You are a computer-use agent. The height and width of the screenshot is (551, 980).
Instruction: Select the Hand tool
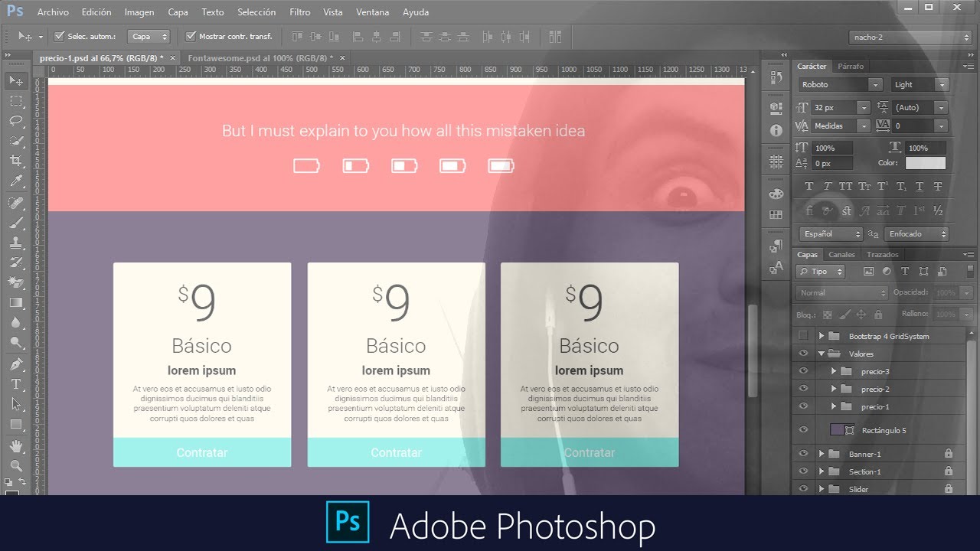coord(16,445)
